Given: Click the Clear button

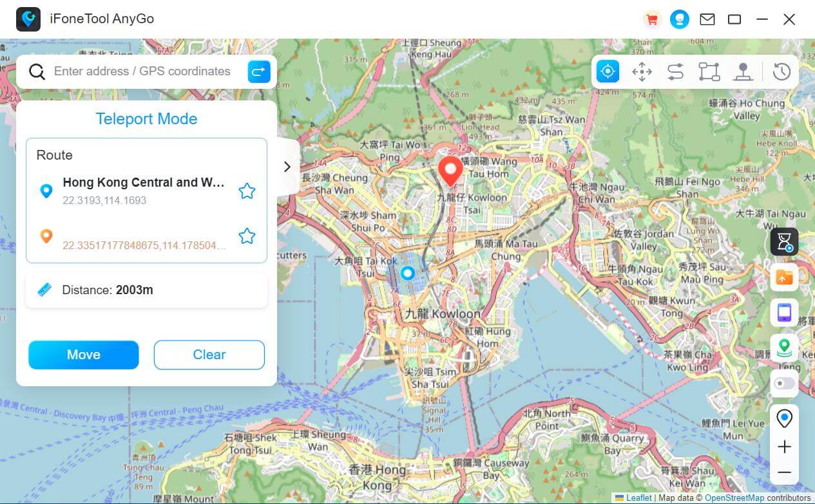Looking at the screenshot, I should pyautogui.click(x=209, y=355).
